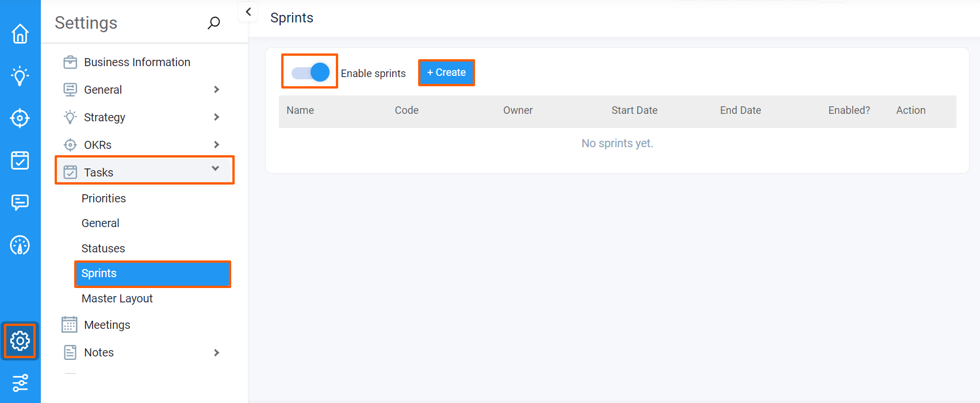The image size is (980, 403).
Task: Open the Statuses settings page
Action: tap(103, 248)
